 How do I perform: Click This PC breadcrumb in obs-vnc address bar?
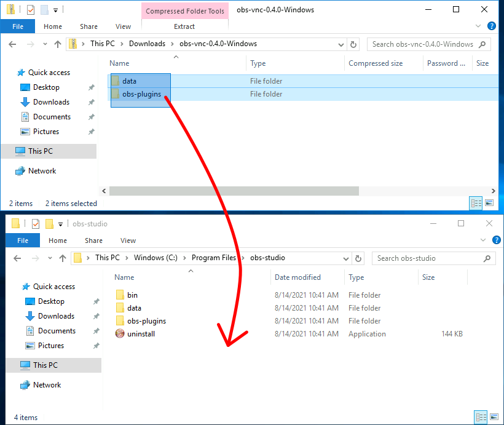coord(103,44)
